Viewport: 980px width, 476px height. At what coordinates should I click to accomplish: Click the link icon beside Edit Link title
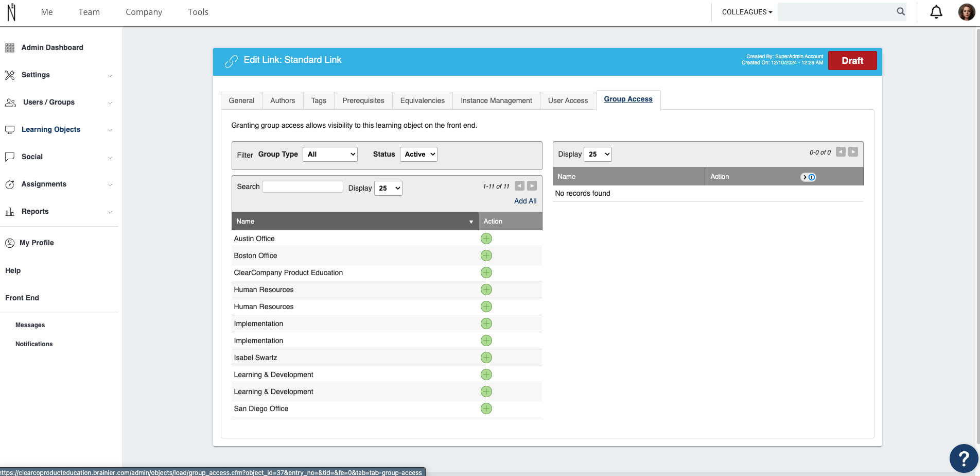click(231, 61)
